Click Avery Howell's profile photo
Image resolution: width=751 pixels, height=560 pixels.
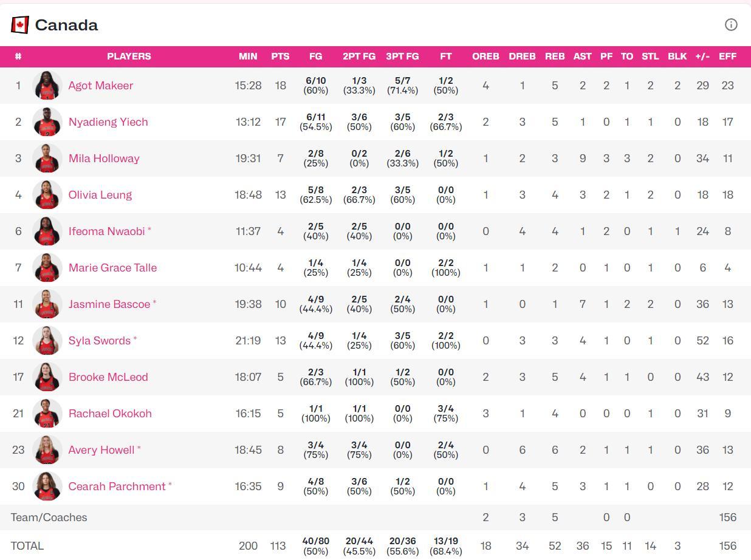47,450
